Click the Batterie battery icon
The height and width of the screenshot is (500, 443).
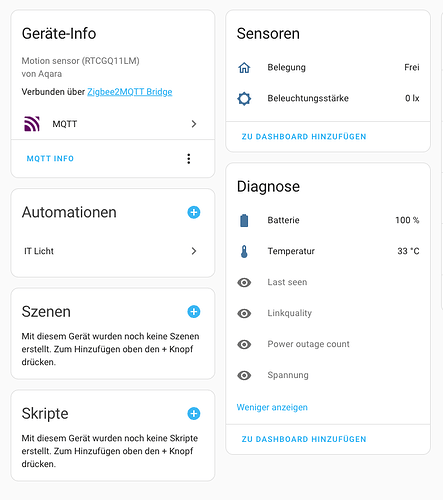pos(244,220)
